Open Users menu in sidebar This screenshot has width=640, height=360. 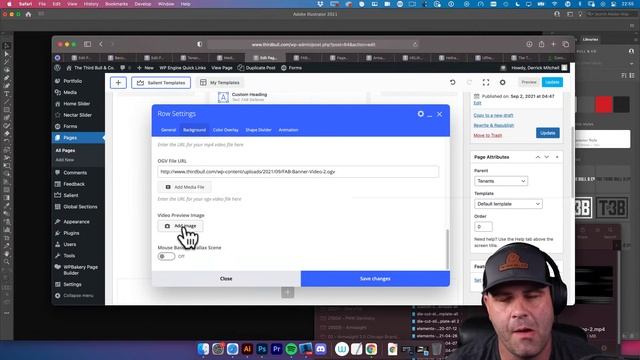pyautogui.click(x=69, y=244)
